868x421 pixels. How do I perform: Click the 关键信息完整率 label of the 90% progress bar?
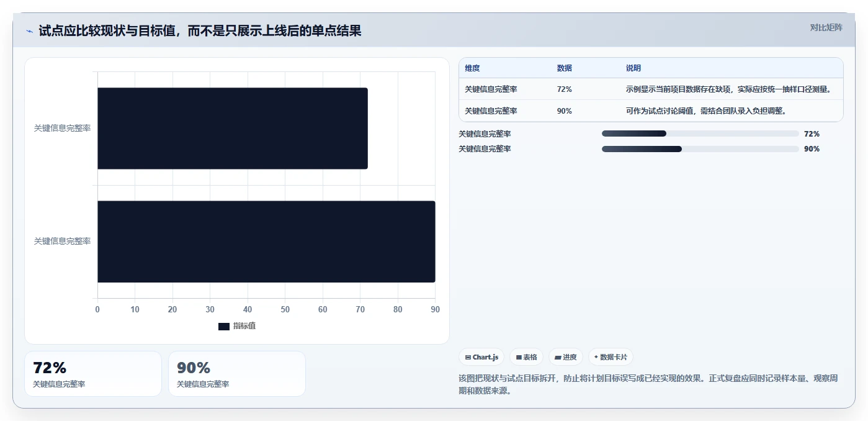pyautogui.click(x=485, y=149)
